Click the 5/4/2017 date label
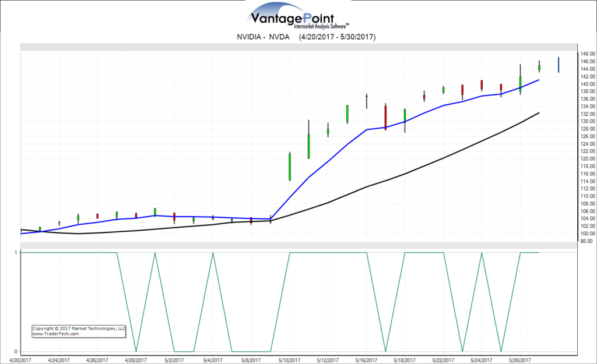 pyautogui.click(x=213, y=360)
